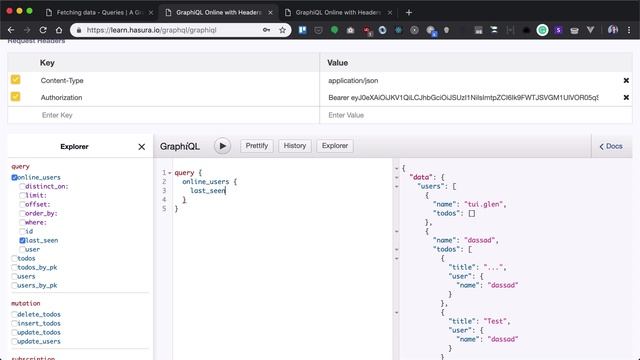Image resolution: width=640 pixels, height=360 pixels.
Task: Check the id field
Action: (x=22, y=231)
